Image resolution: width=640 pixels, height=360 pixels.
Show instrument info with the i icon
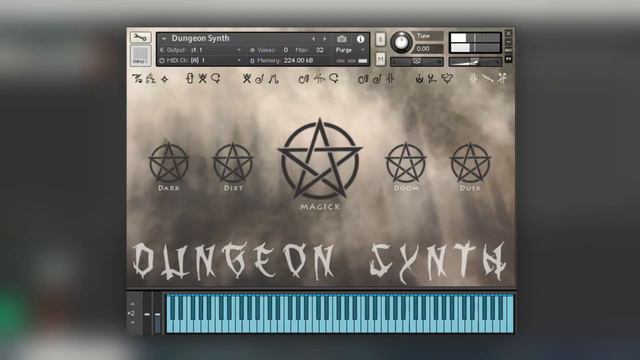click(360, 39)
